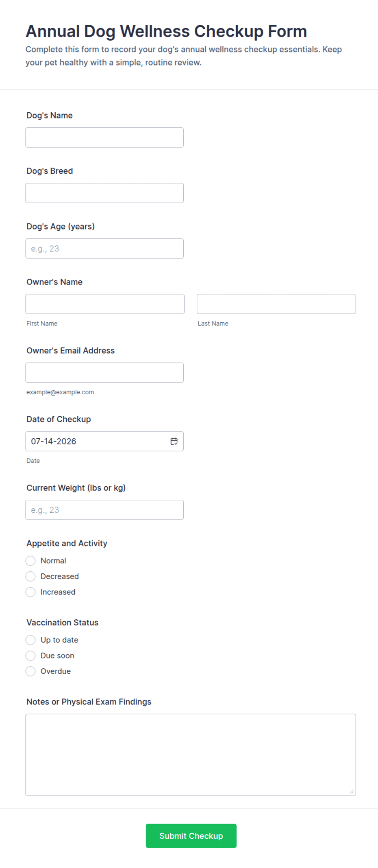Image resolution: width=378 pixels, height=868 pixels.
Task: Choose the Decreased appetite option
Action: [30, 576]
